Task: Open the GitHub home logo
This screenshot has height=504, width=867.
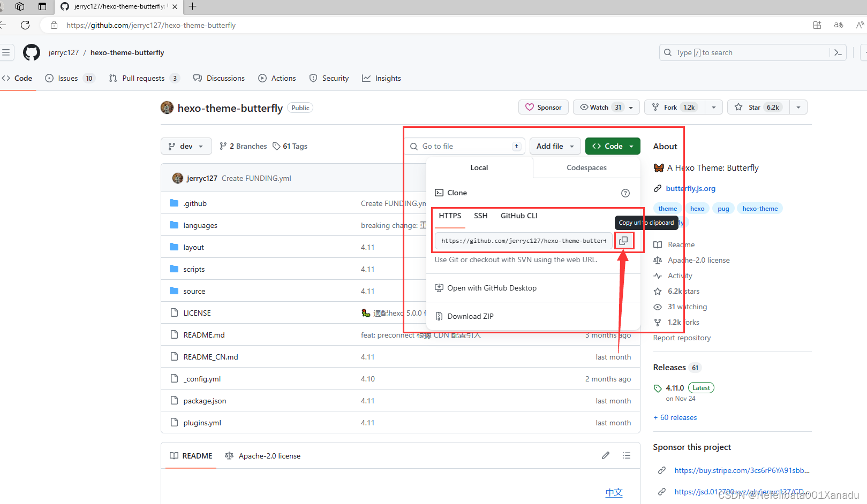Action: point(32,52)
